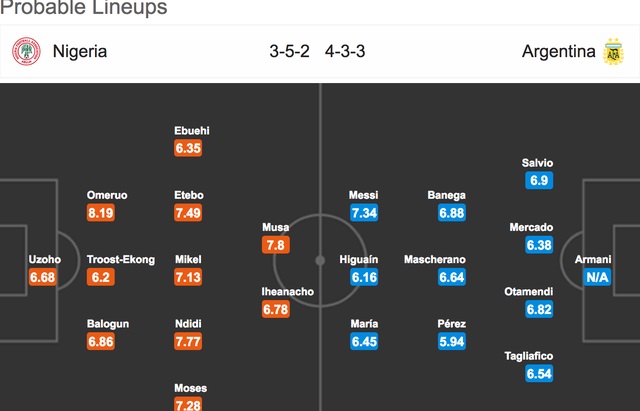Click the 3-5-2 formation text
The image size is (640, 411).
[x=289, y=51]
